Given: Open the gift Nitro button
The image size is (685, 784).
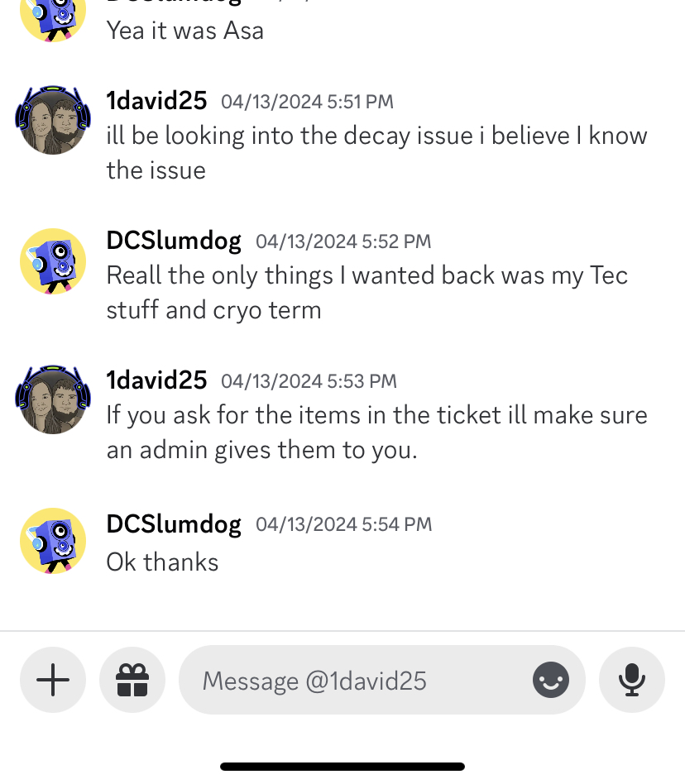Looking at the screenshot, I should coord(132,680).
